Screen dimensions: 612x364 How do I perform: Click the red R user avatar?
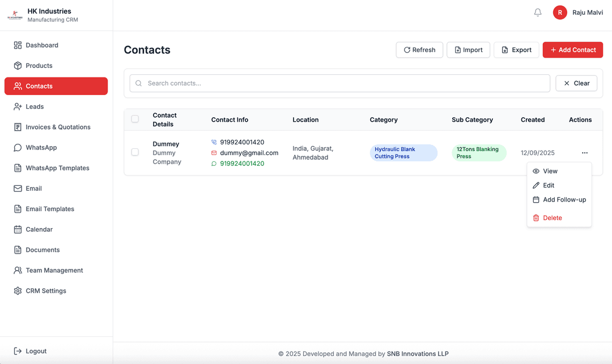tap(560, 12)
